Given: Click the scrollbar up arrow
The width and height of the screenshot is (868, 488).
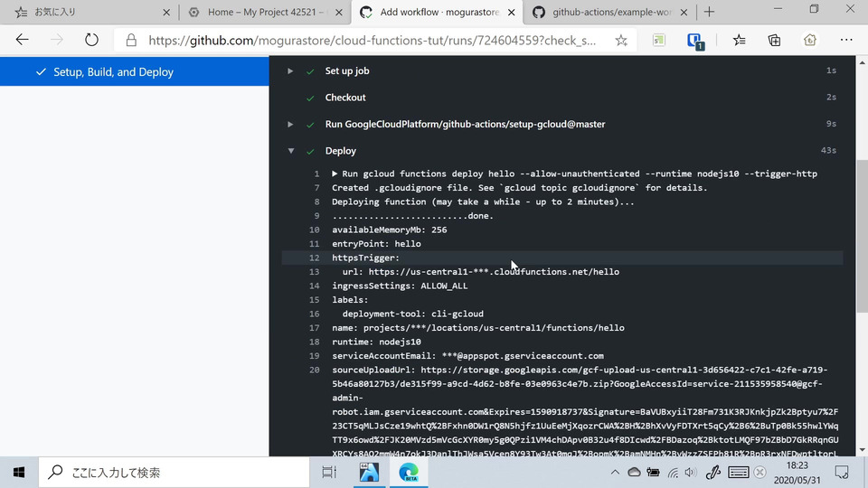Looking at the screenshot, I should click(x=862, y=62).
